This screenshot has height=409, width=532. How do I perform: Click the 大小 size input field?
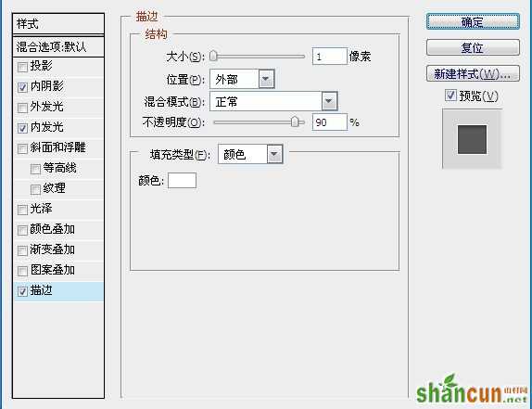click(330, 56)
